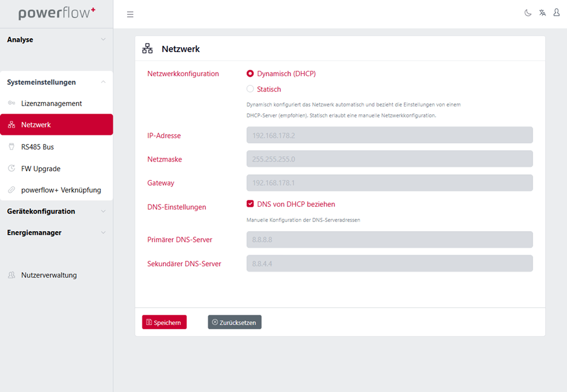Switch to dark mode moon icon
567x392 pixels.
click(528, 13)
